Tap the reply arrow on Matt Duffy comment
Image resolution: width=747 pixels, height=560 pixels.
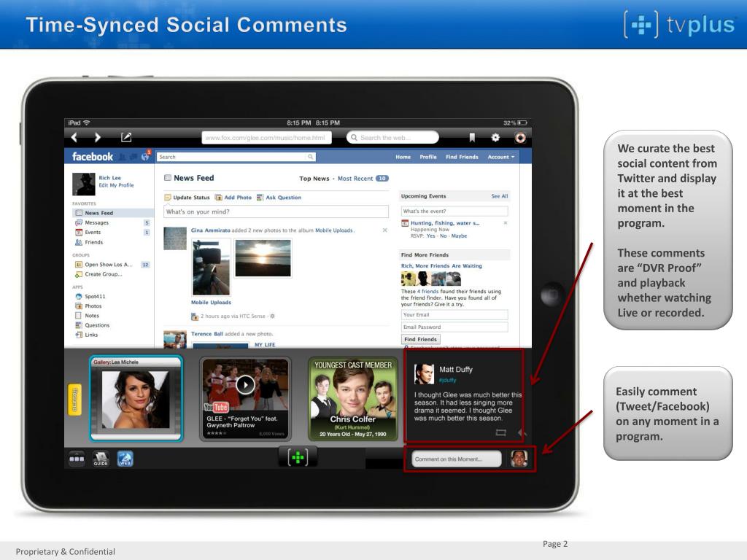pyautogui.click(x=521, y=432)
